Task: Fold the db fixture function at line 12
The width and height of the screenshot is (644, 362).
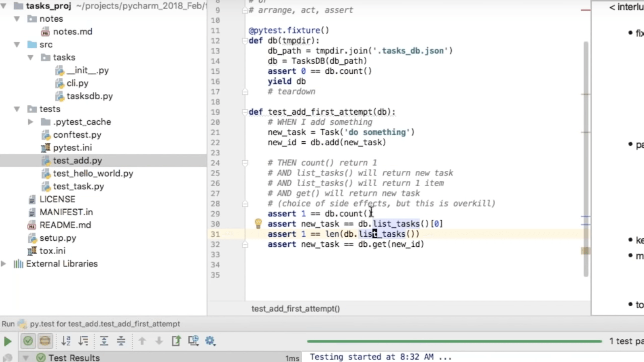Action: click(x=245, y=41)
